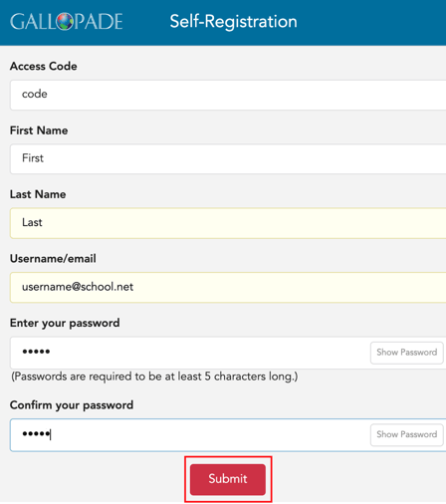This screenshot has width=446, height=504.
Task: Click the First Name label
Action: (39, 130)
